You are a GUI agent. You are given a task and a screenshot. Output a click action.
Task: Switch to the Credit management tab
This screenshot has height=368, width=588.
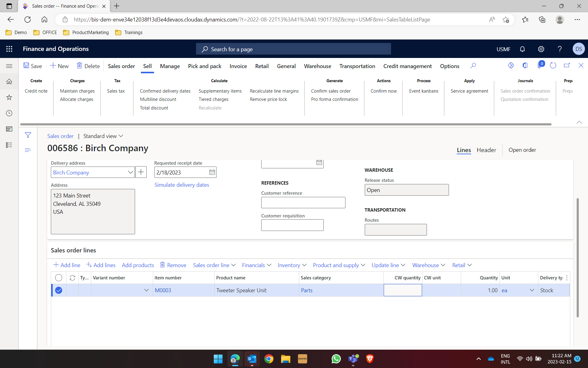pyautogui.click(x=407, y=66)
